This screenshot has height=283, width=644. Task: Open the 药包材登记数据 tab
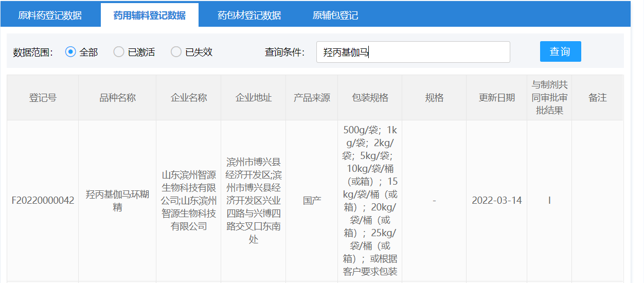[x=249, y=15]
